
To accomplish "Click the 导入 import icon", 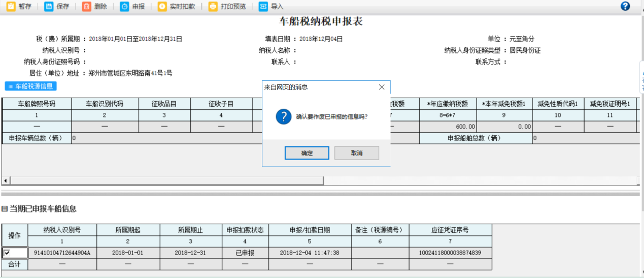I will tap(263, 6).
